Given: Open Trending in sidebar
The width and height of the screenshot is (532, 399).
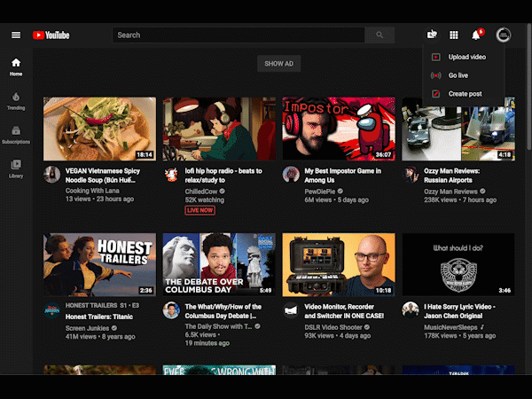Looking at the screenshot, I should click(x=16, y=100).
